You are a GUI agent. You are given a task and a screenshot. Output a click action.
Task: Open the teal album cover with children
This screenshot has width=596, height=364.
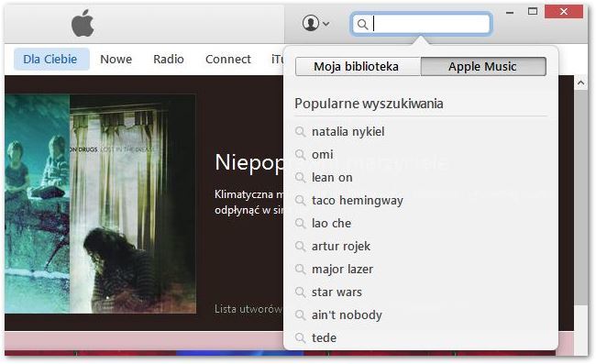point(38,204)
